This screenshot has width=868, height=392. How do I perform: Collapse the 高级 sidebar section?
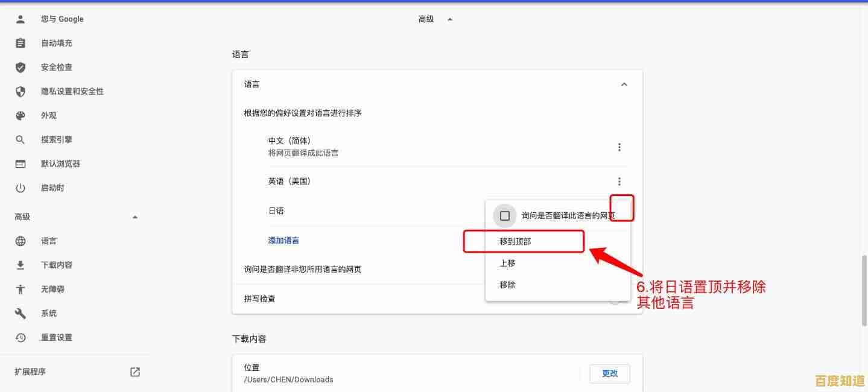coord(135,217)
